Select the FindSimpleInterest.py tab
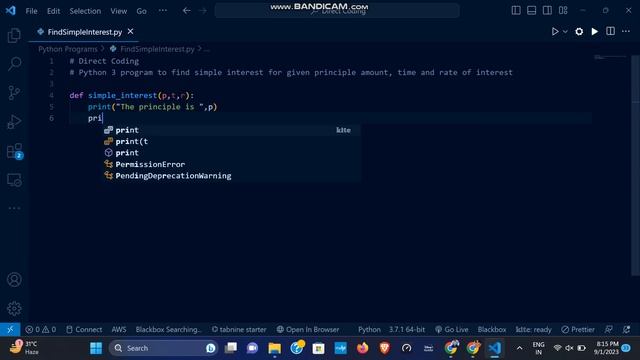The image size is (640, 360). point(84,32)
